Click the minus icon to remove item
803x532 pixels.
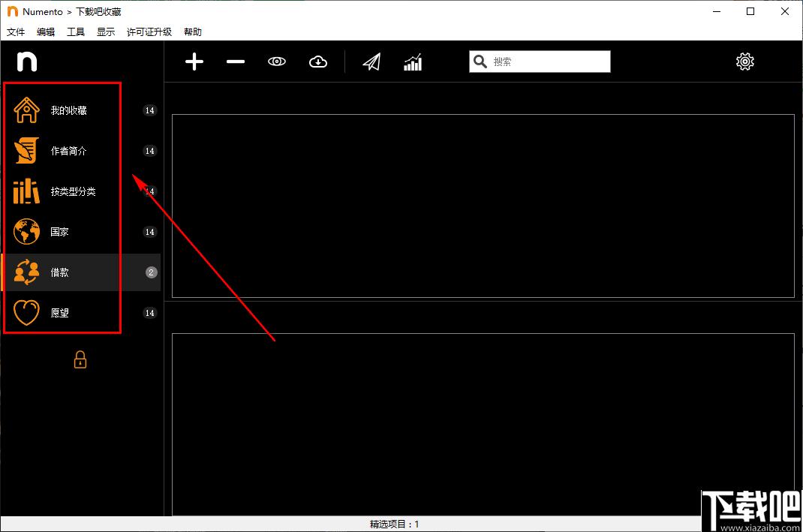point(236,62)
